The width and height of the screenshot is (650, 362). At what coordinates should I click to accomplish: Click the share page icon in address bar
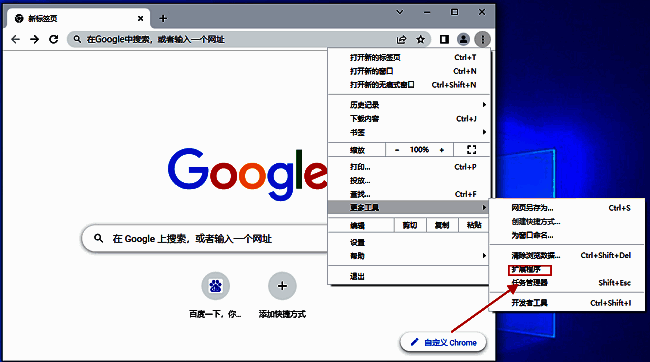(401, 39)
